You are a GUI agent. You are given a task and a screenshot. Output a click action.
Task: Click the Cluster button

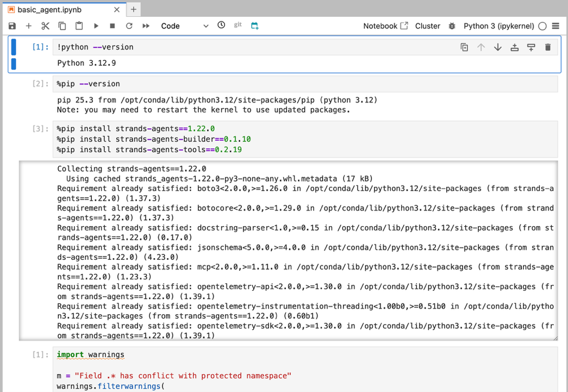tap(427, 26)
